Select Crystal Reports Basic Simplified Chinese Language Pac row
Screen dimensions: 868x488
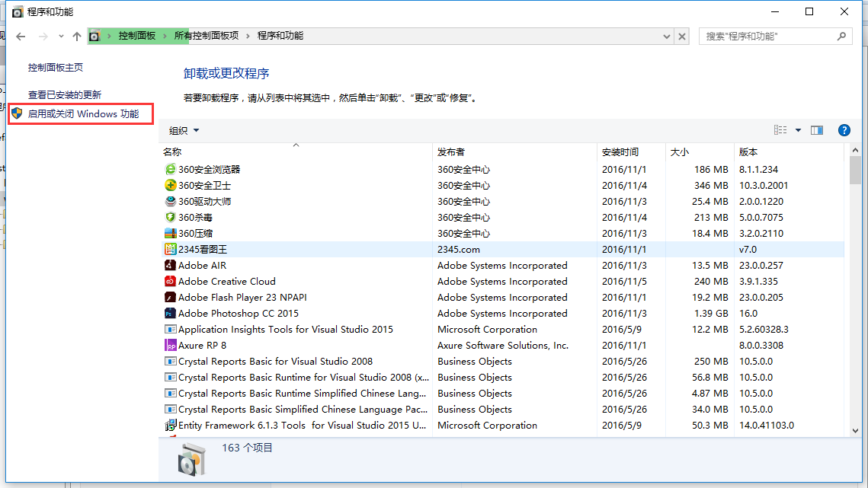coord(503,410)
